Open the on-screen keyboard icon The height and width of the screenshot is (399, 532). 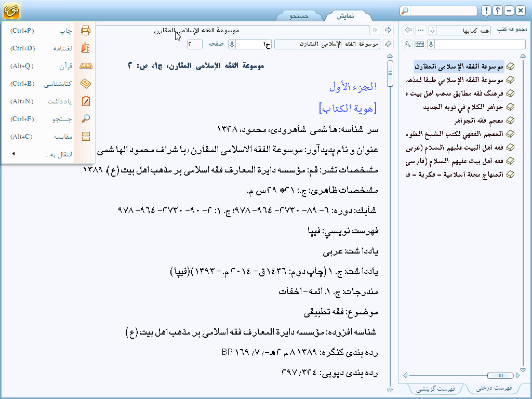click(420, 44)
